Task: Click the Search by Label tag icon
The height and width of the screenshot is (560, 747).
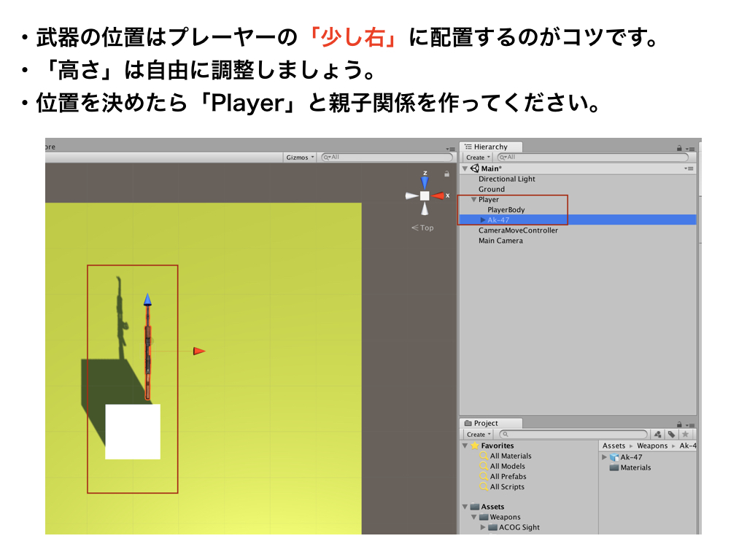Action: [671, 435]
